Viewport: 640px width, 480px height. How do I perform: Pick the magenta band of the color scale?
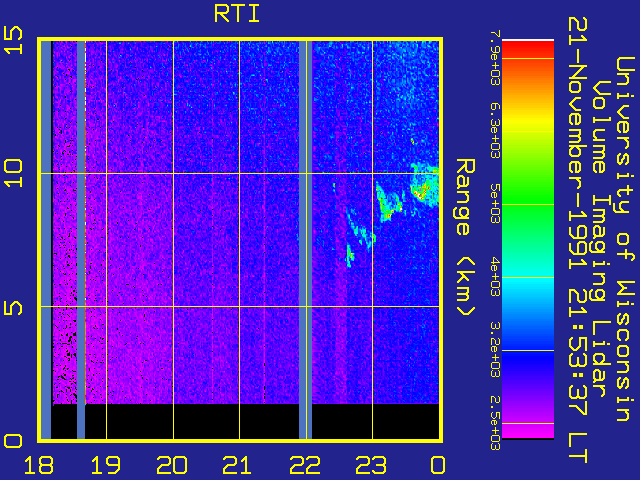[528, 431]
